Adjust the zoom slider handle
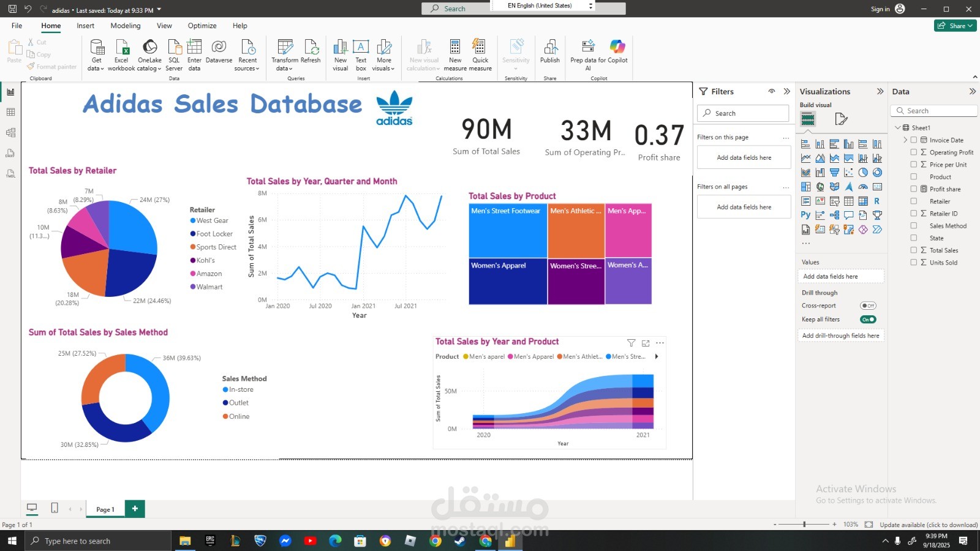Image resolution: width=980 pixels, height=551 pixels. point(804,525)
